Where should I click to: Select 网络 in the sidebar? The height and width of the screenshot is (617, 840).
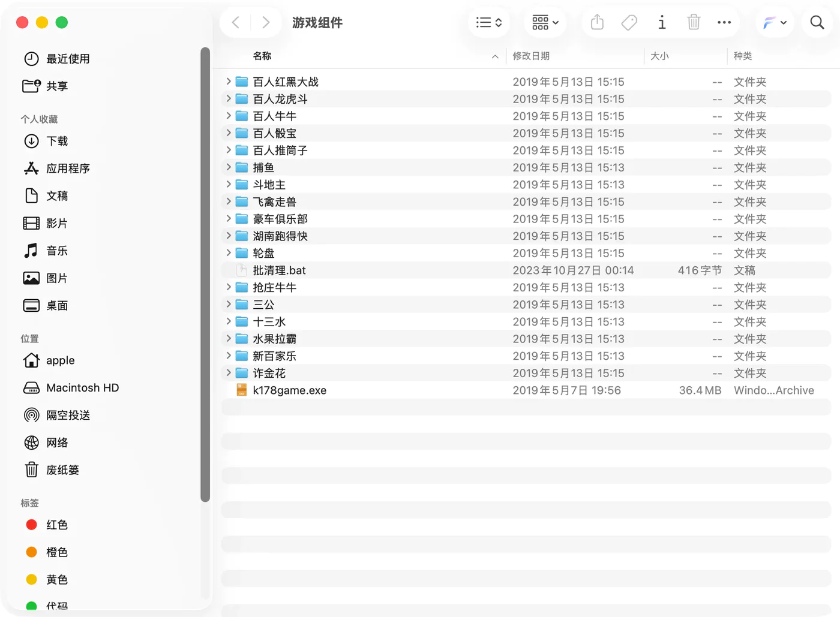pyautogui.click(x=46, y=443)
